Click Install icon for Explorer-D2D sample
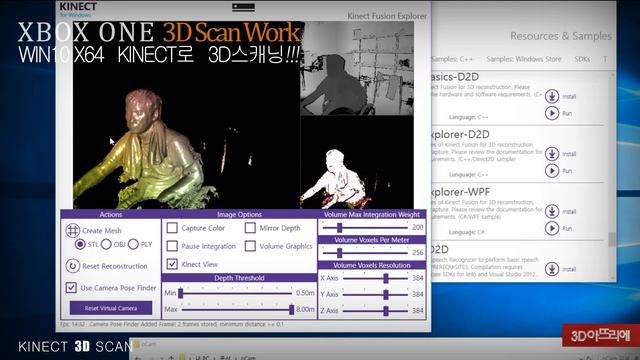640x360 pixels. coord(552,153)
